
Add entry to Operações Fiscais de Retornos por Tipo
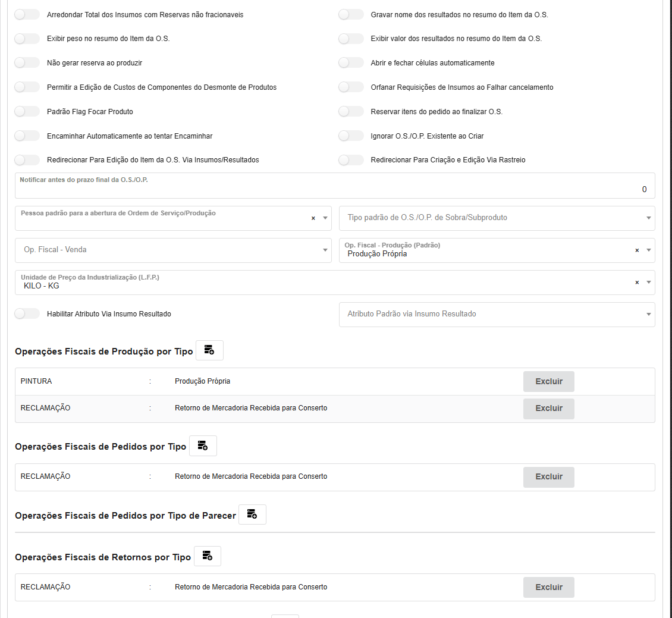pos(207,556)
